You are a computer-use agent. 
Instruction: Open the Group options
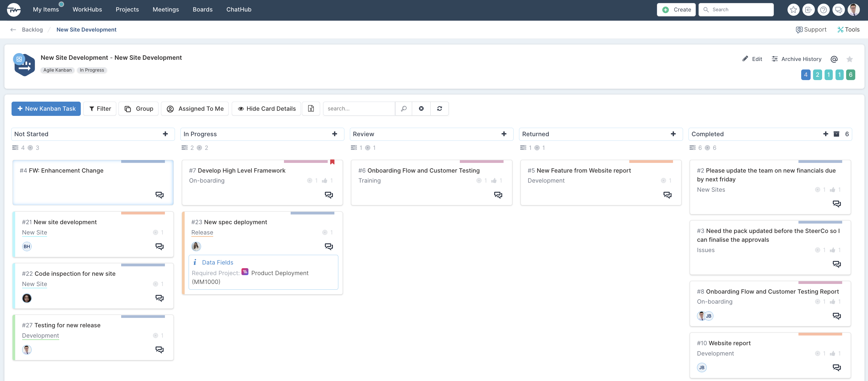pos(138,109)
